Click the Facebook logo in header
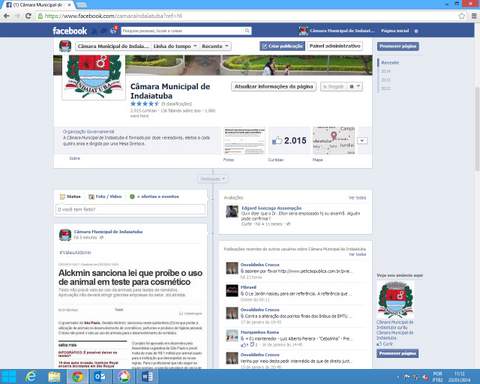 [x=70, y=31]
